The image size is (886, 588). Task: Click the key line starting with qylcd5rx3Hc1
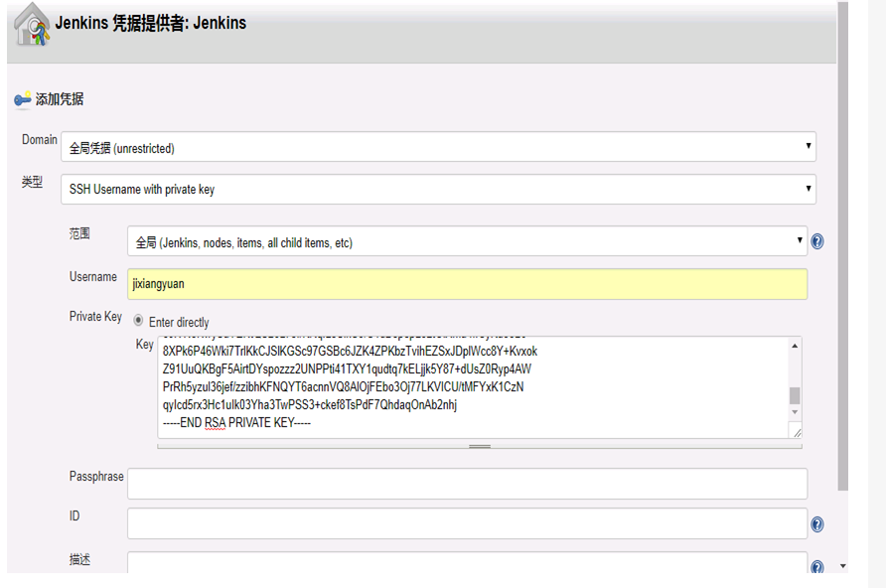point(310,405)
